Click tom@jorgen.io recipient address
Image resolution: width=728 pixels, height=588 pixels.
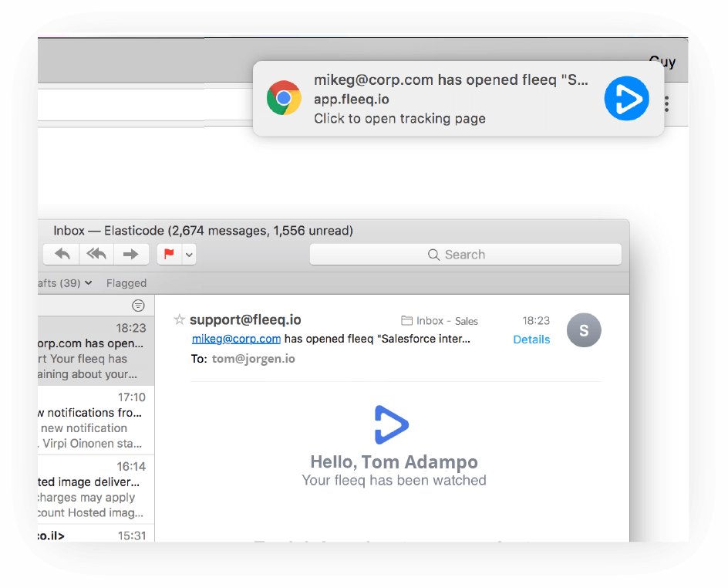point(254,359)
